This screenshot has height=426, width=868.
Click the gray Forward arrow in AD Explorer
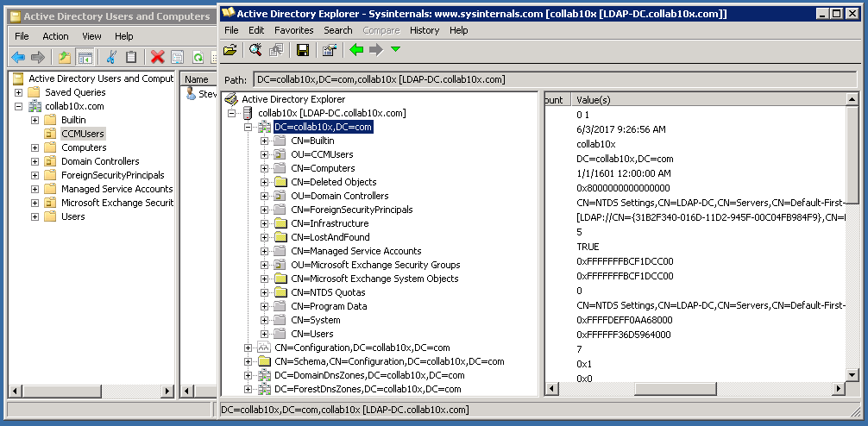click(376, 50)
